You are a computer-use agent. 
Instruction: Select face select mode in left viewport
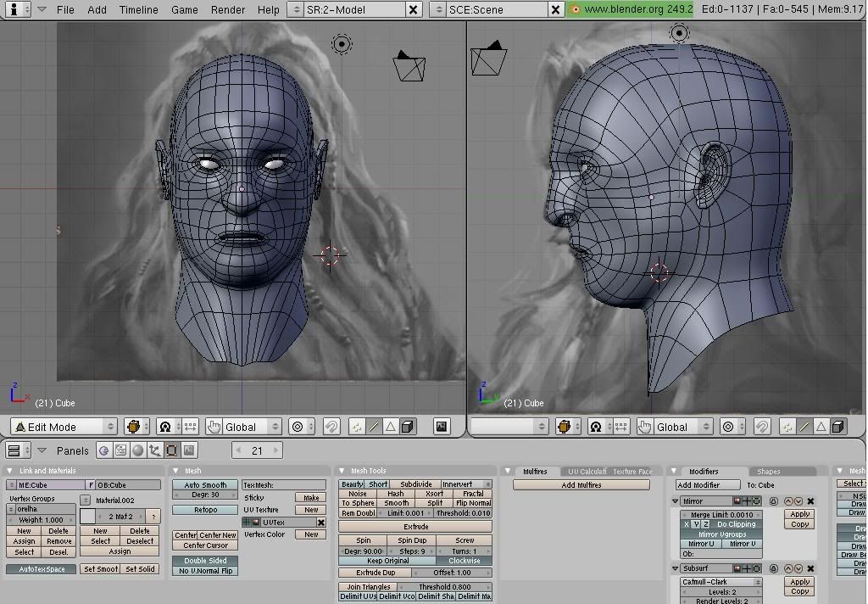390,427
